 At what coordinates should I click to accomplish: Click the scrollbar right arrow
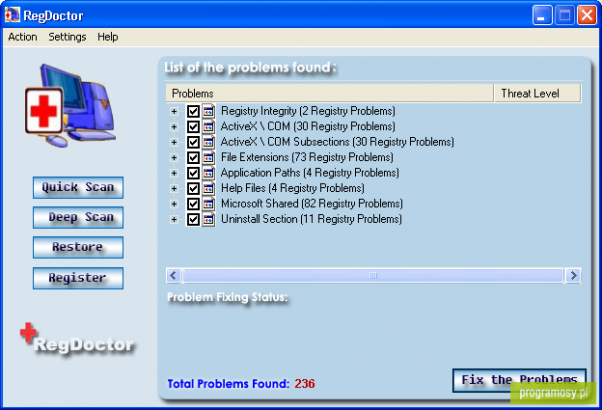point(573,276)
